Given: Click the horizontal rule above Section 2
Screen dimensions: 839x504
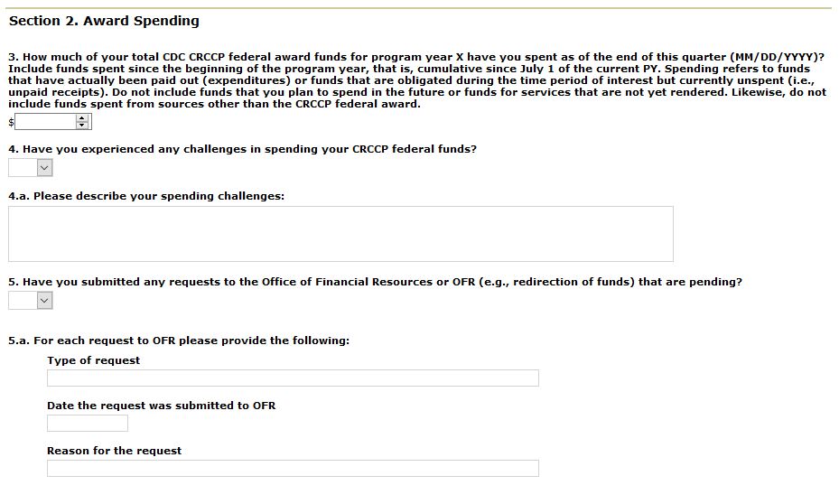Looking at the screenshot, I should point(419,8).
